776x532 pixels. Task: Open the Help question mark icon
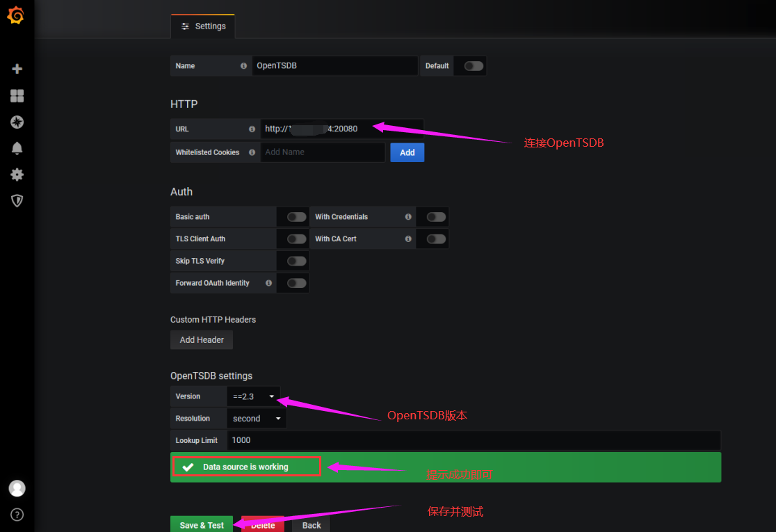[x=17, y=515]
